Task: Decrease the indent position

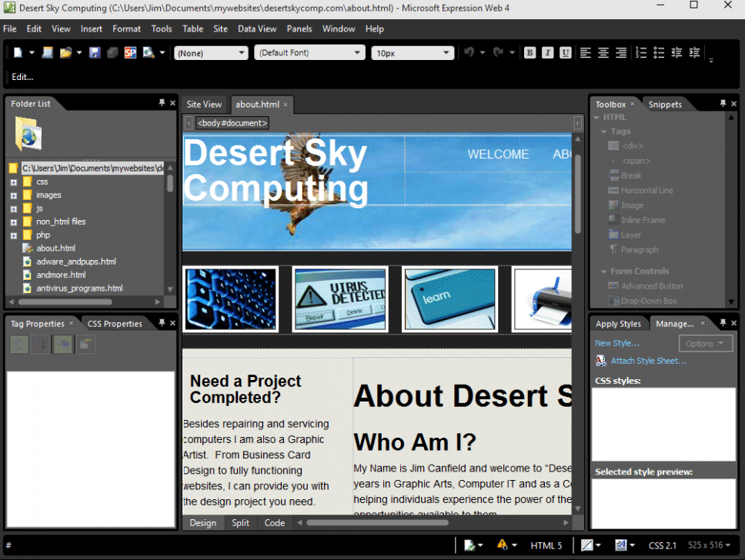Action: pos(677,53)
